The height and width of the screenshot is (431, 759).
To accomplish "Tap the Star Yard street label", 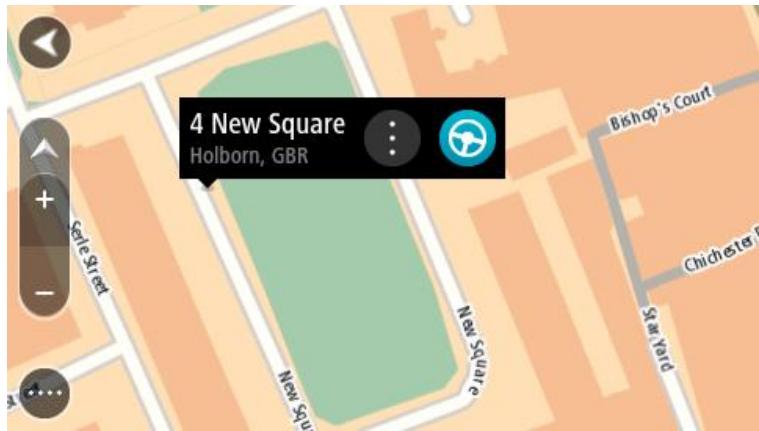I will [x=658, y=339].
